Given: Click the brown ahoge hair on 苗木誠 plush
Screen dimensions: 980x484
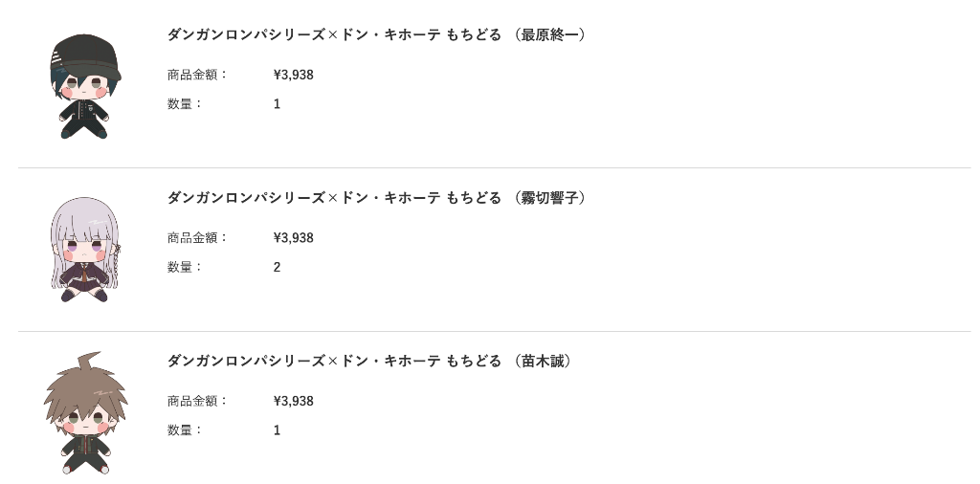Looking at the screenshot, I should (x=89, y=361).
